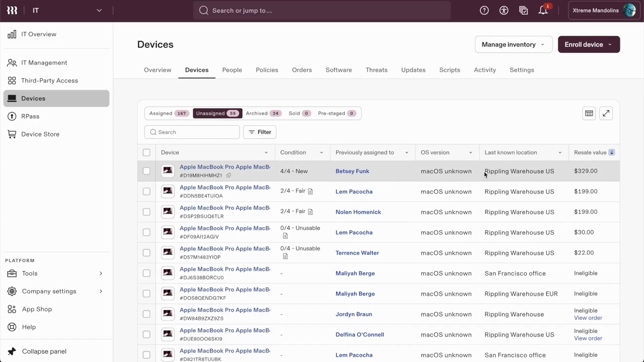Expand the Enroll device dropdown
644x362 pixels.
(x=588, y=44)
